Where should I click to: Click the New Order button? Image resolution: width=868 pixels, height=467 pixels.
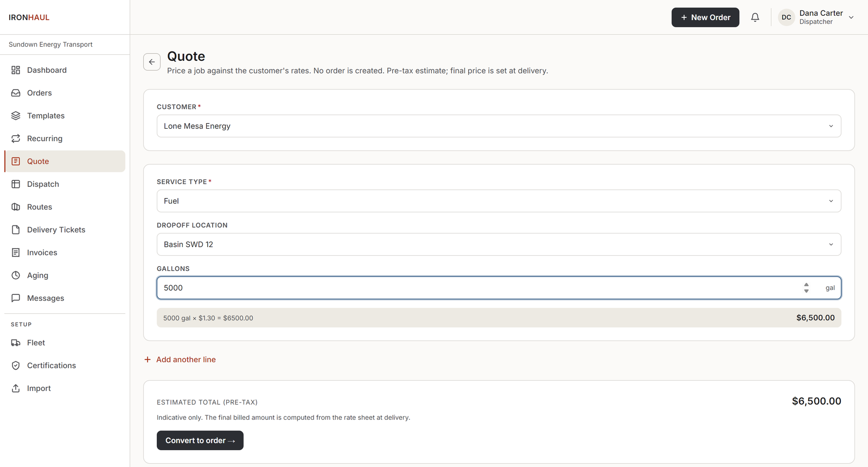(705, 17)
